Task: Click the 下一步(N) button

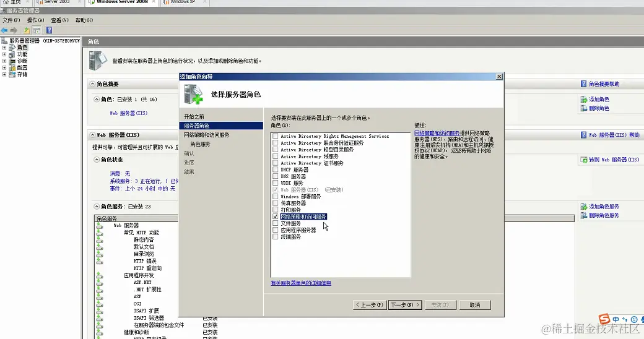Action: pyautogui.click(x=406, y=305)
